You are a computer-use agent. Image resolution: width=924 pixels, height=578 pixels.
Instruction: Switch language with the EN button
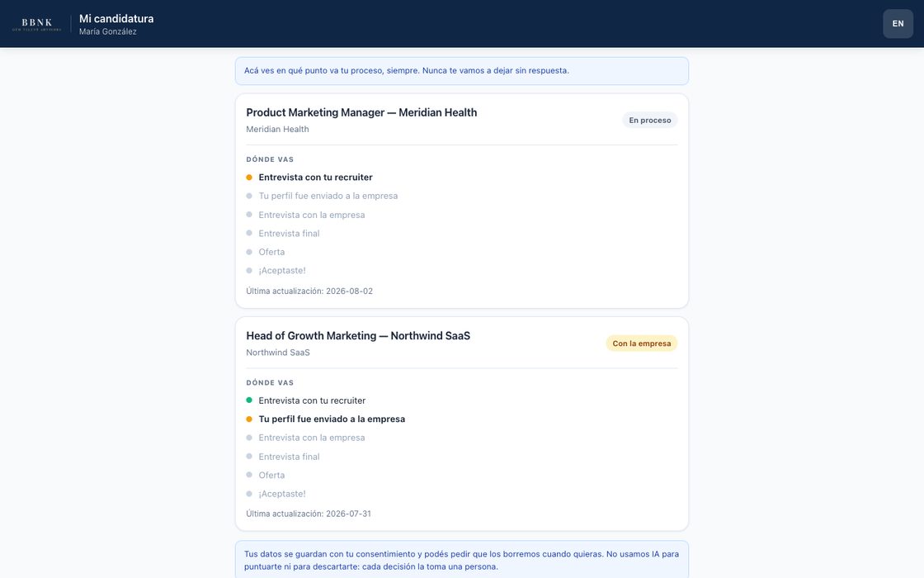coord(898,24)
